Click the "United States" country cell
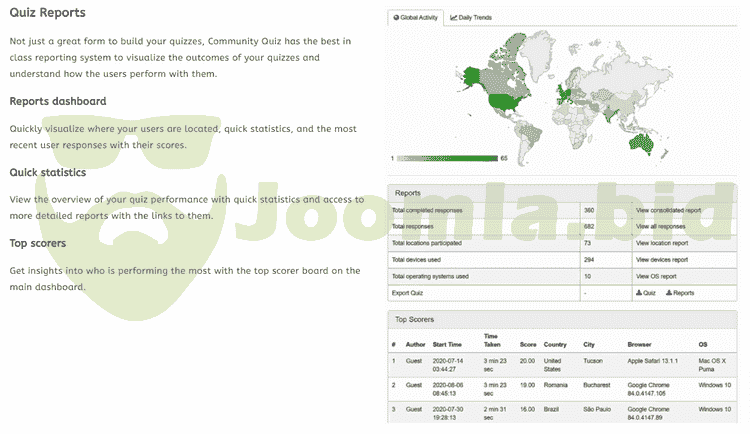This screenshot has height=434, width=750. click(552, 365)
